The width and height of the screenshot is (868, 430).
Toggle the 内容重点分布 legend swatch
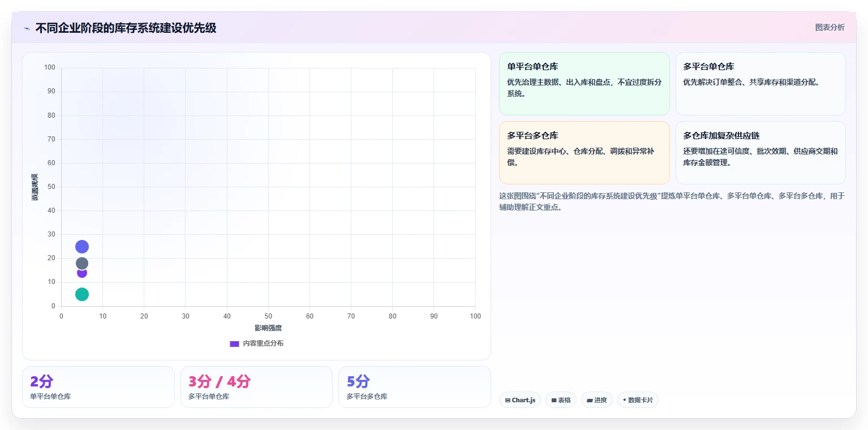tap(234, 343)
